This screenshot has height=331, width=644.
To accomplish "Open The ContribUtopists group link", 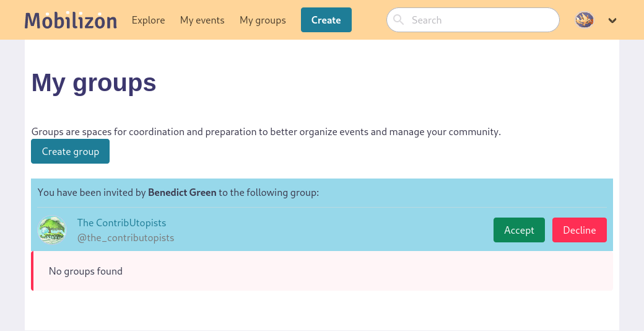I will (x=121, y=223).
